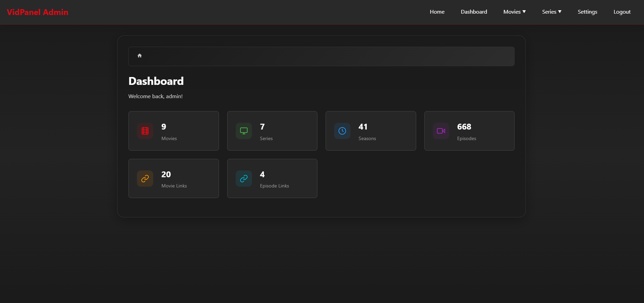Viewport: 644px width, 303px height.
Task: Open the 9 Movies stat card
Action: tap(173, 131)
